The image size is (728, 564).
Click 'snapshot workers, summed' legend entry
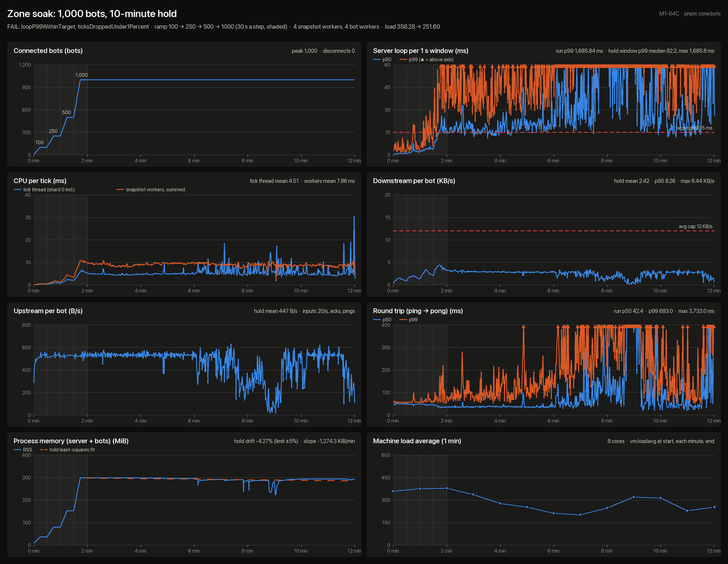[x=151, y=190]
